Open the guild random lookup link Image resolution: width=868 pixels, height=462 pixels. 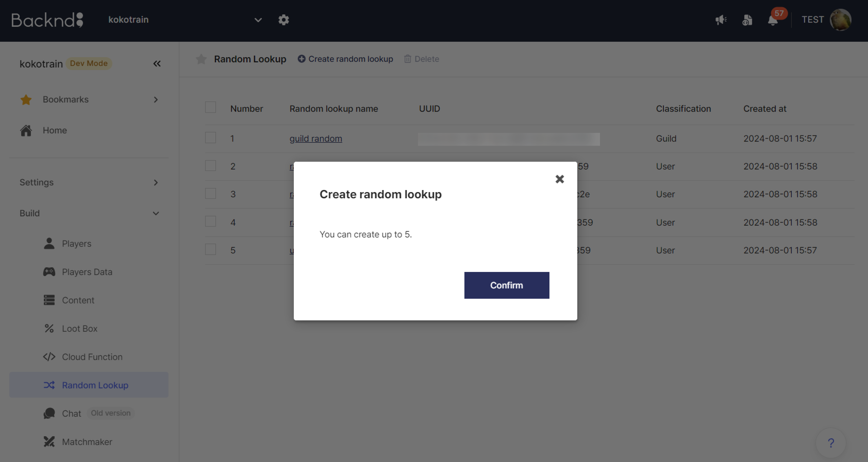[315, 138]
